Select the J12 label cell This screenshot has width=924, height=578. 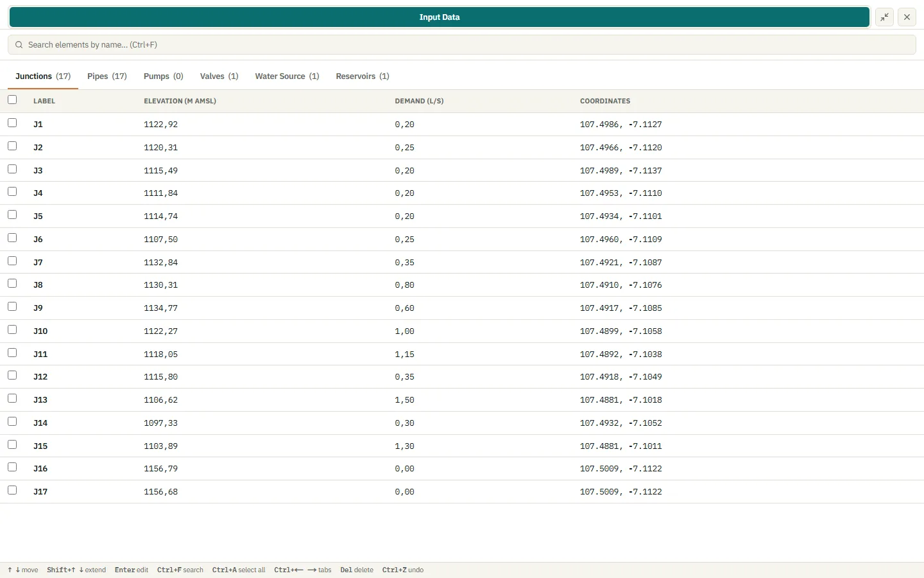click(x=40, y=377)
